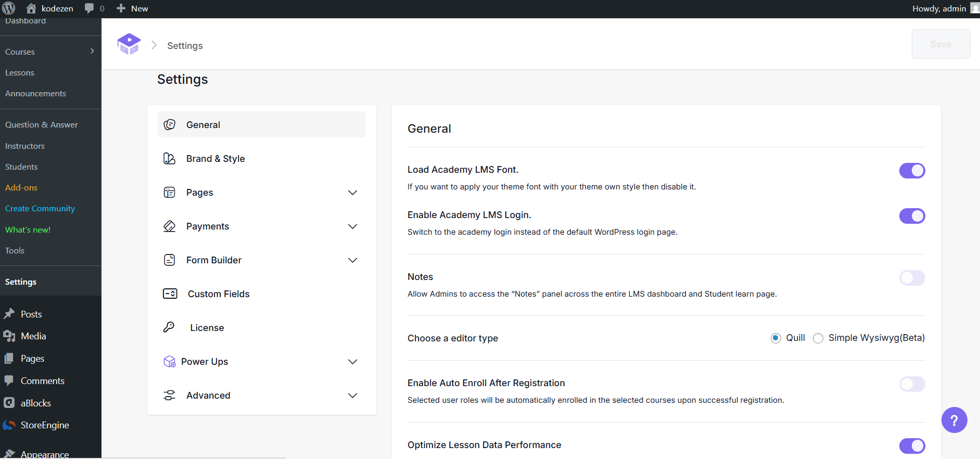Open the Add-ons link
The height and width of the screenshot is (459, 980).
(21, 188)
